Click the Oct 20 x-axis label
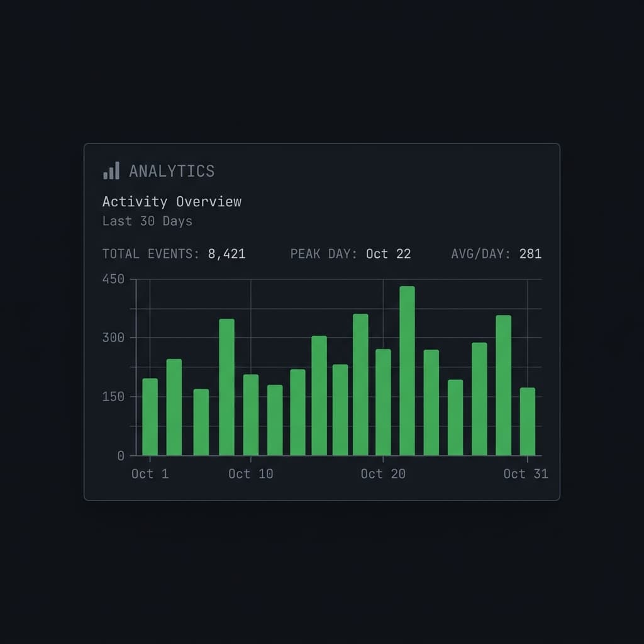This screenshot has height=644, width=644. click(x=383, y=474)
